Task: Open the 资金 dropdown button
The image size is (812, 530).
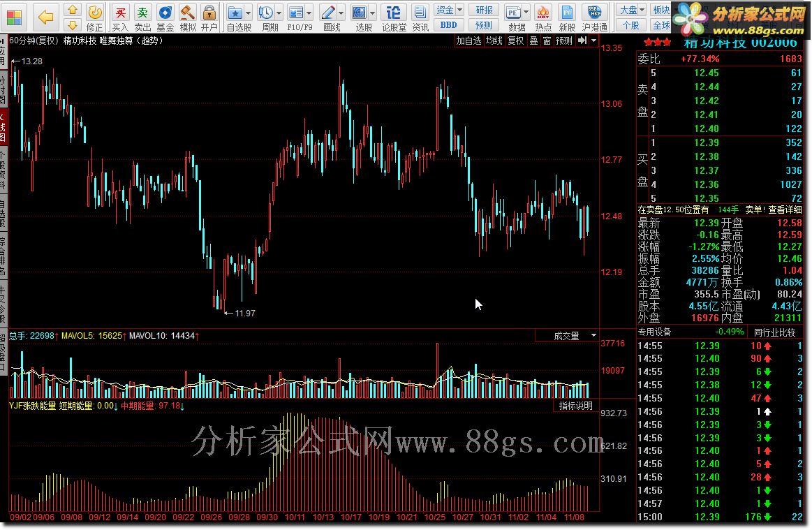Action: 448,10
